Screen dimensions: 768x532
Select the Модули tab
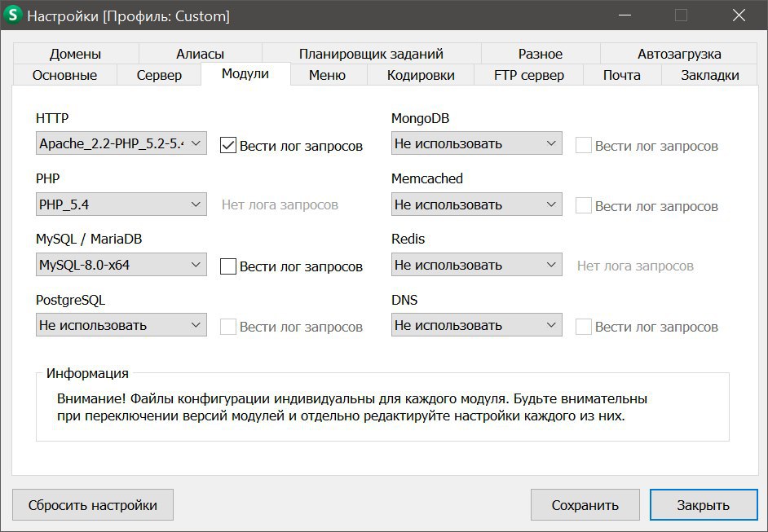[245, 74]
